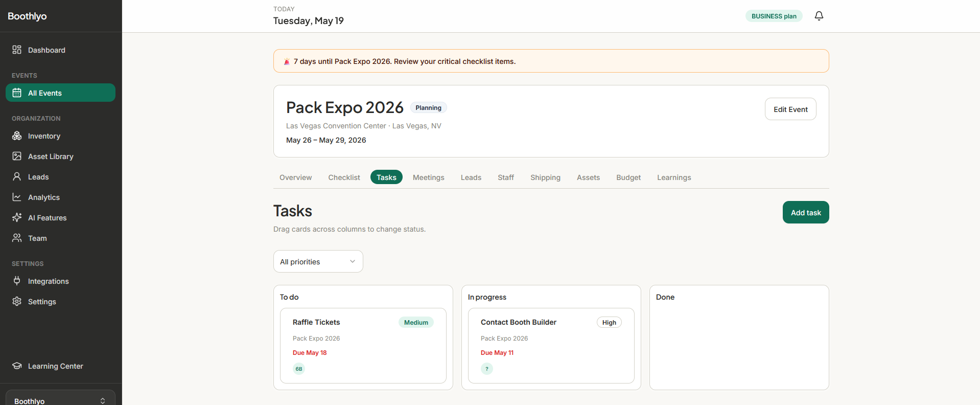Open the Contact Booth Builder task card

[551, 345]
